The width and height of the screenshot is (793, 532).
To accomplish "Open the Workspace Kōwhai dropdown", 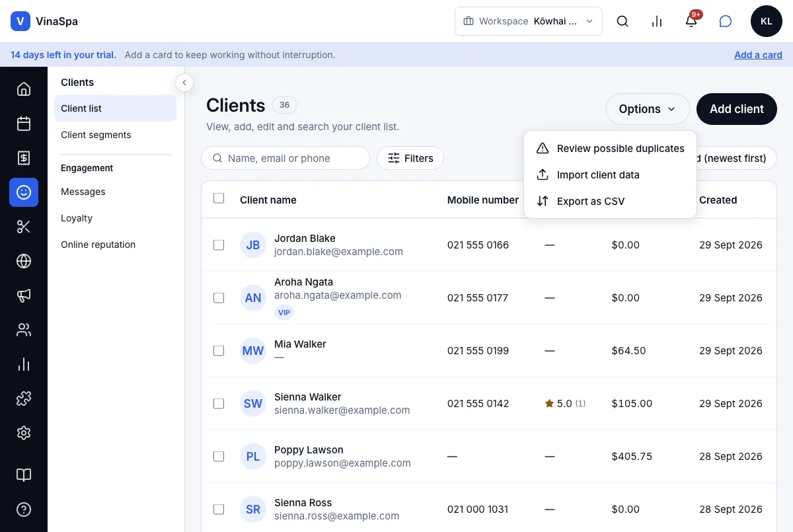I will (x=529, y=21).
